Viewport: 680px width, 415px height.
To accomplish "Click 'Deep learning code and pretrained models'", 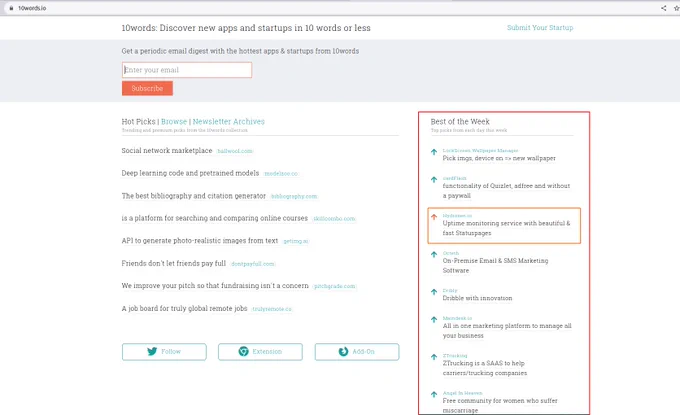I will tap(190, 173).
